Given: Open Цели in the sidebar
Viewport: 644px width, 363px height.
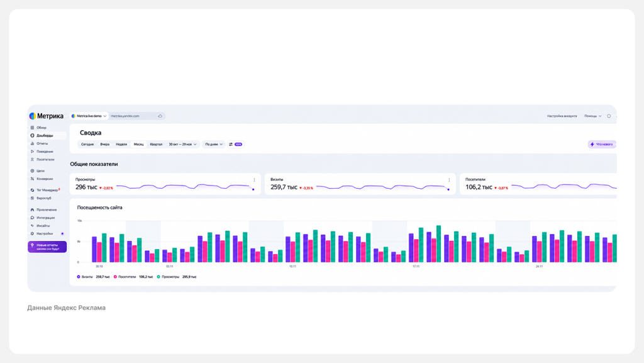Looking at the screenshot, I should (37, 171).
